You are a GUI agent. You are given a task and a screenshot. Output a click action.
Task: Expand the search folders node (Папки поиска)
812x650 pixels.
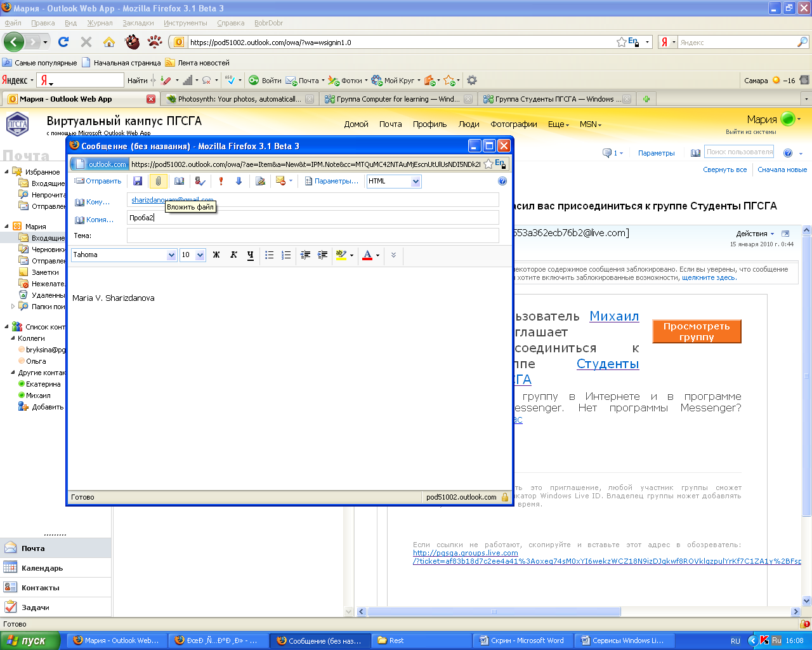pyautogui.click(x=13, y=306)
